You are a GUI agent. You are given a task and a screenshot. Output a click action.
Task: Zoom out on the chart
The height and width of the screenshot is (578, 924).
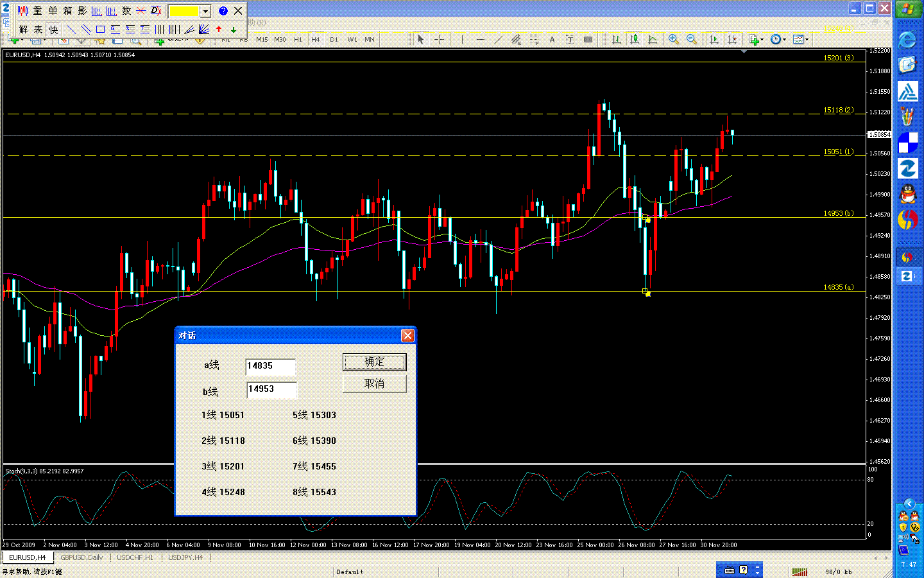tap(691, 40)
